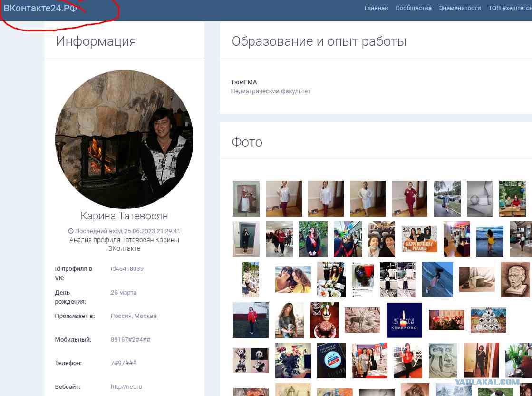Open the Знаменитости page
Image resolution: width=532 pixels, height=396 pixels.
(x=460, y=8)
